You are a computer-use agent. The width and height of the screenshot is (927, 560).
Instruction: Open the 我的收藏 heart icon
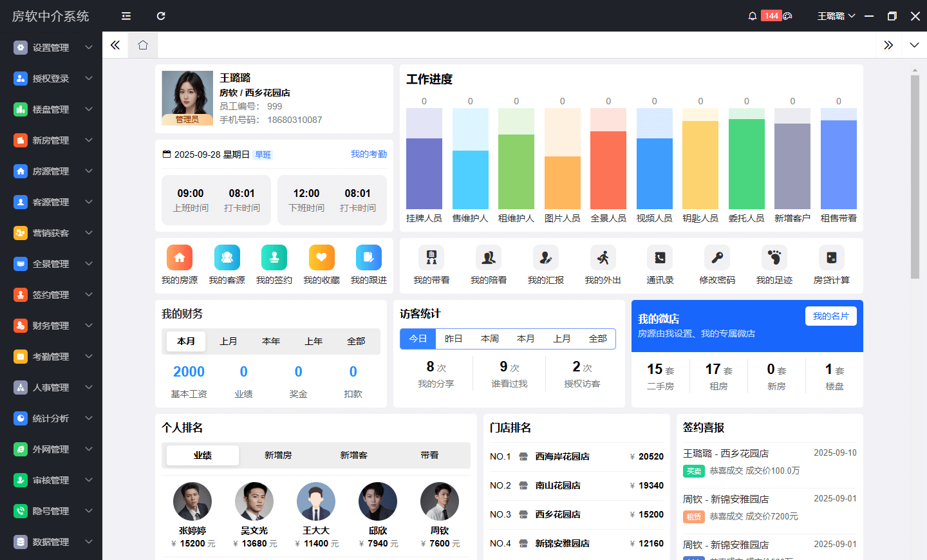pyautogui.click(x=321, y=258)
